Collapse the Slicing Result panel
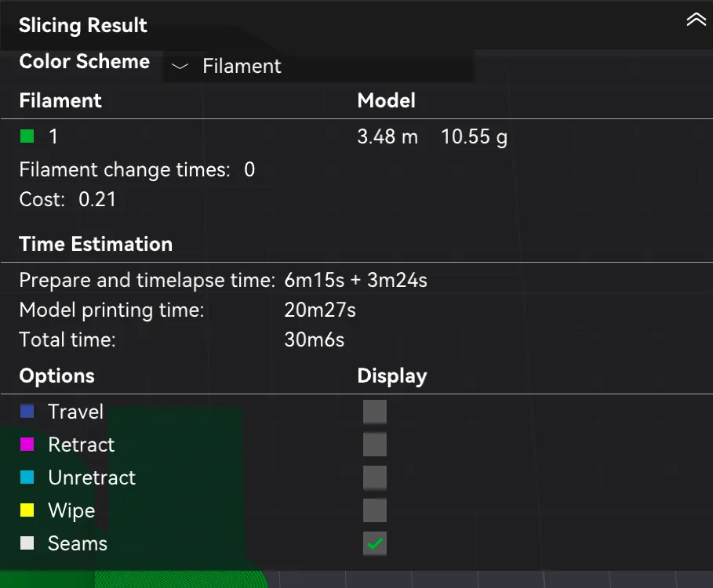The image size is (713, 588). coord(696,20)
